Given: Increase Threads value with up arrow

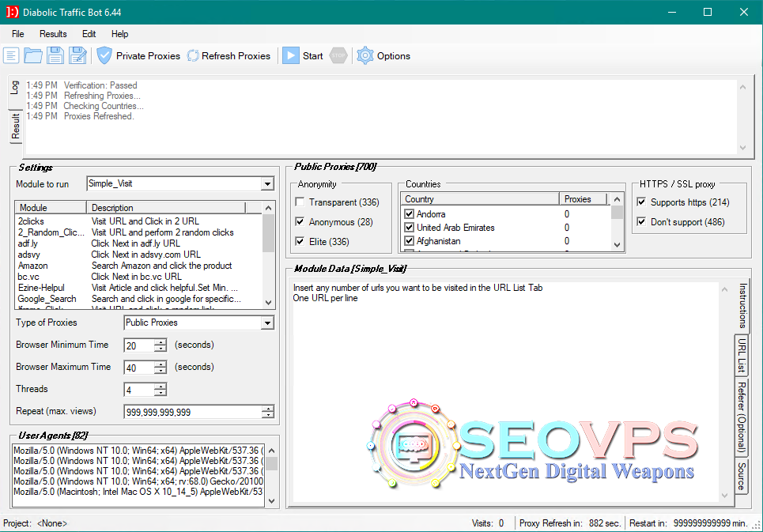Looking at the screenshot, I should coord(160,387).
